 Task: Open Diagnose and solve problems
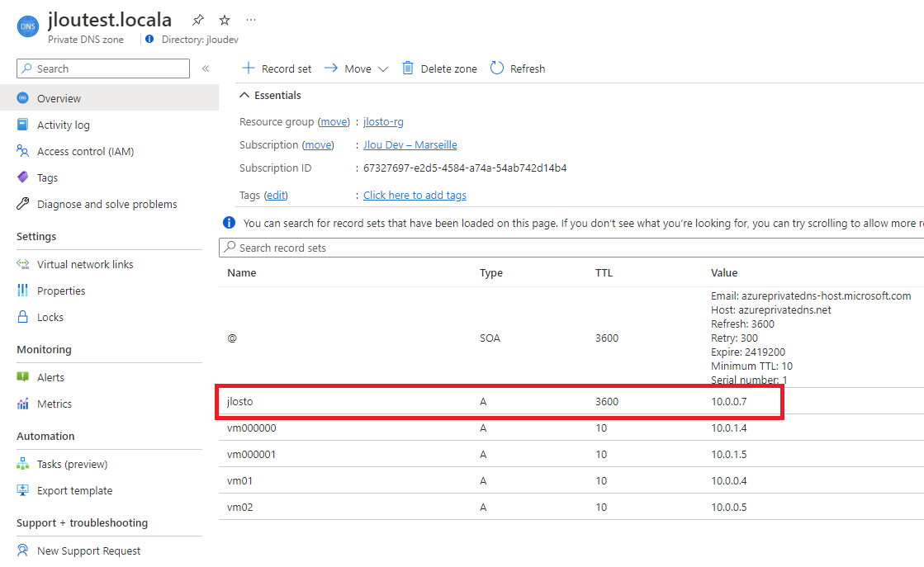point(109,205)
